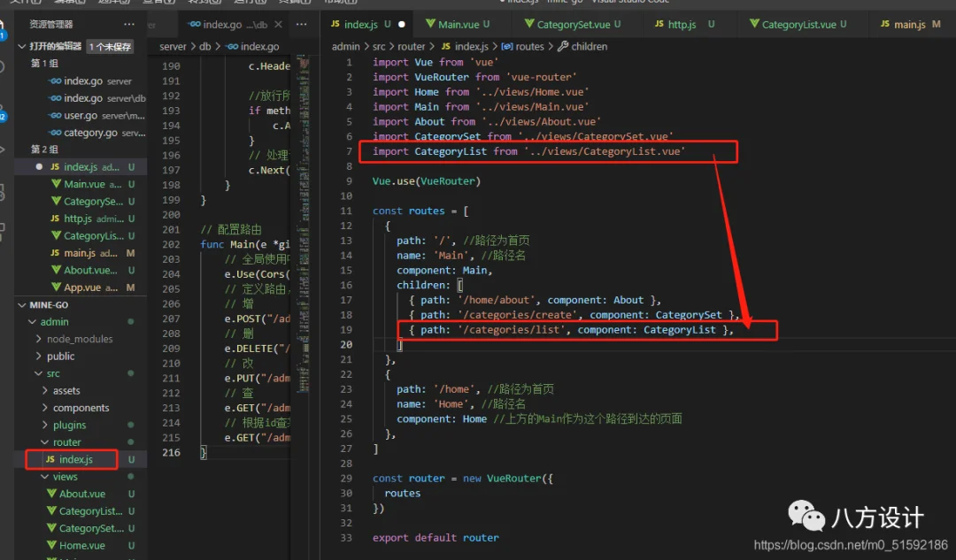Screen dimensions: 956x560
Task: Click 'Vue.use(VueRouter)' code line
Action: [x=426, y=181]
